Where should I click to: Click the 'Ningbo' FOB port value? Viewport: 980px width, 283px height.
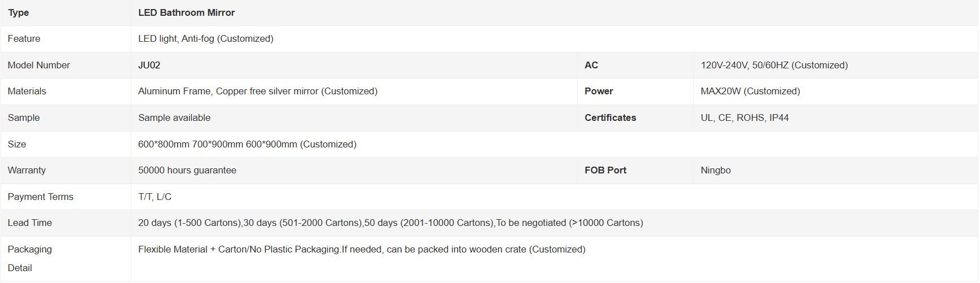coord(716,170)
